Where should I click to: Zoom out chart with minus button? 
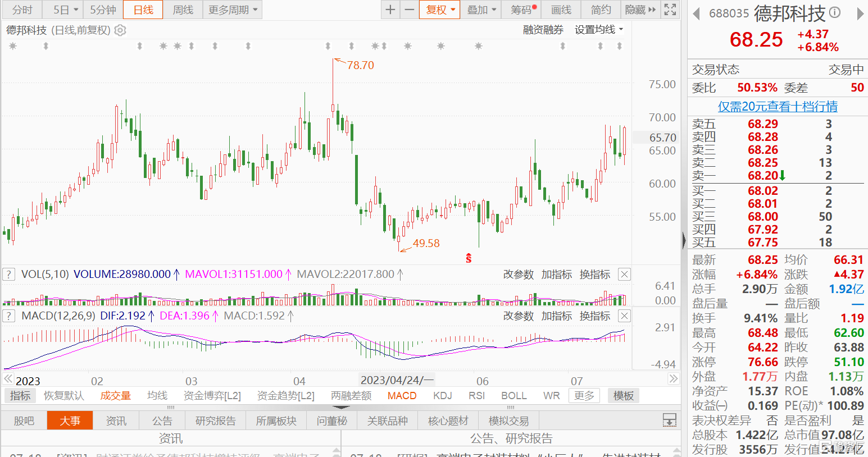[x=410, y=10]
